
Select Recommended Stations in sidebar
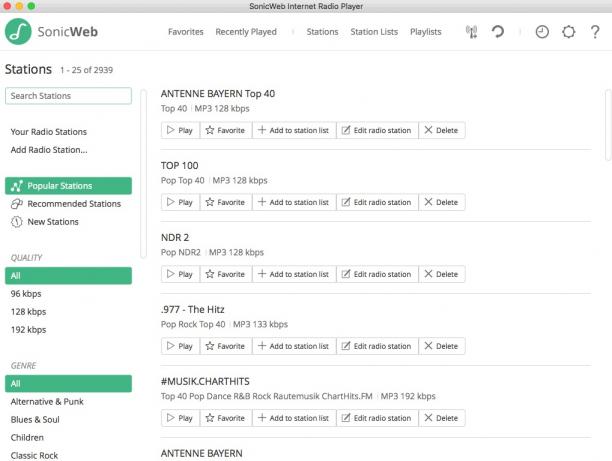68,204
